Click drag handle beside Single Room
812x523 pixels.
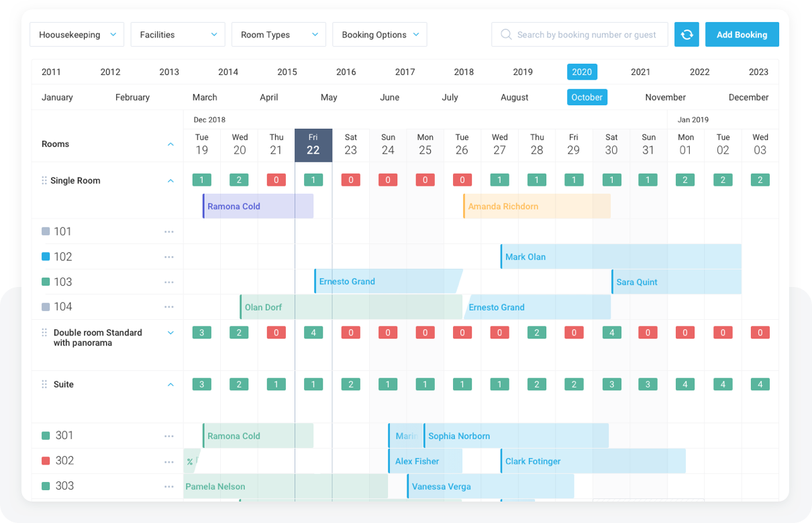(44, 181)
